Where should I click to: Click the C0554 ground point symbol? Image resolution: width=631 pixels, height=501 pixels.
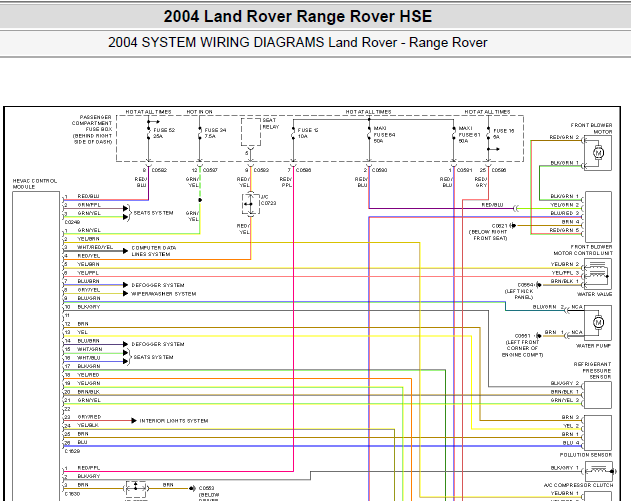(x=538, y=285)
